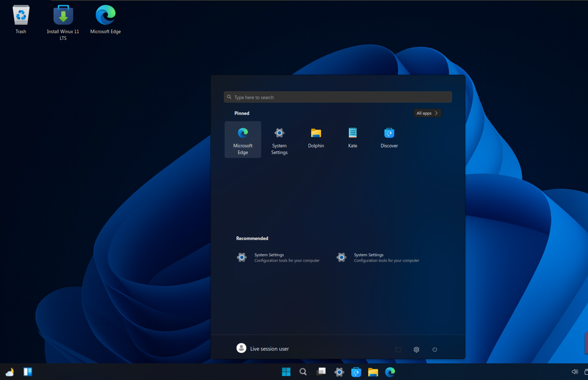Open the settings gear beside the power icon
This screenshot has height=380, width=588.
coord(416,349)
